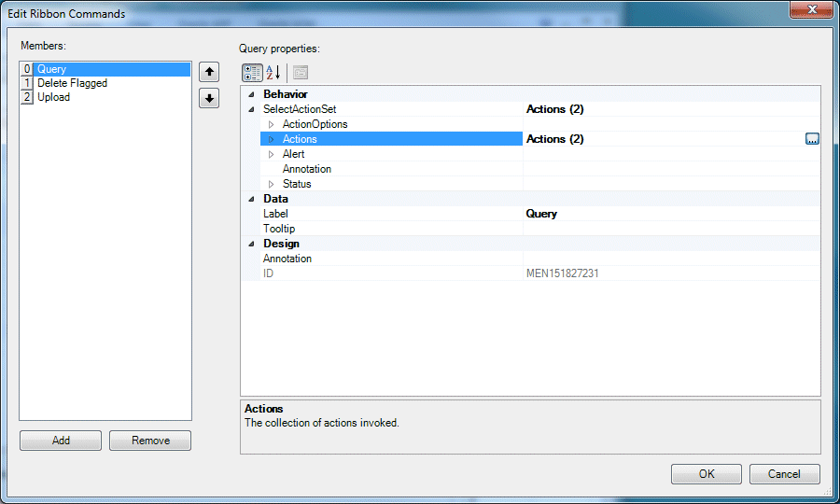840x504 pixels.
Task: Click the Tooltip value field
Action: click(x=672, y=229)
